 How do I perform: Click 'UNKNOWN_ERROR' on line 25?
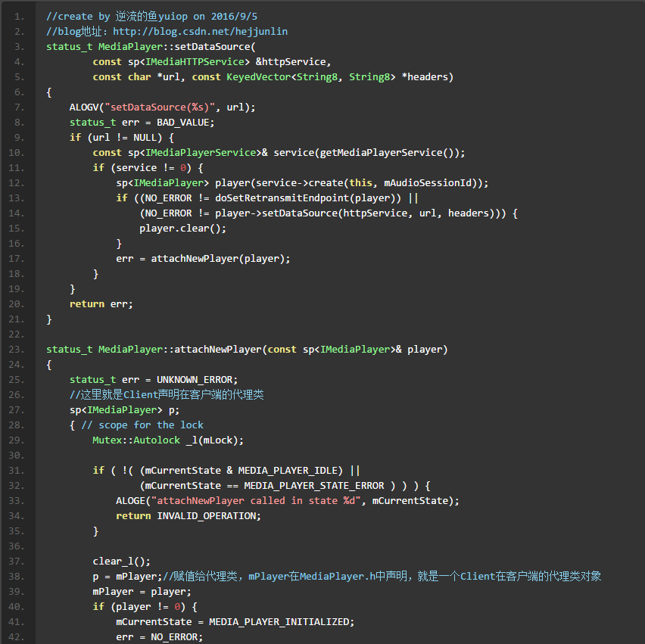pyautogui.click(x=195, y=380)
